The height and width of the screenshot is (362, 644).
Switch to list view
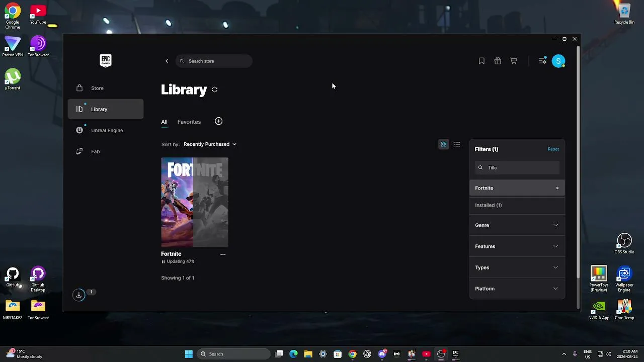point(457,144)
